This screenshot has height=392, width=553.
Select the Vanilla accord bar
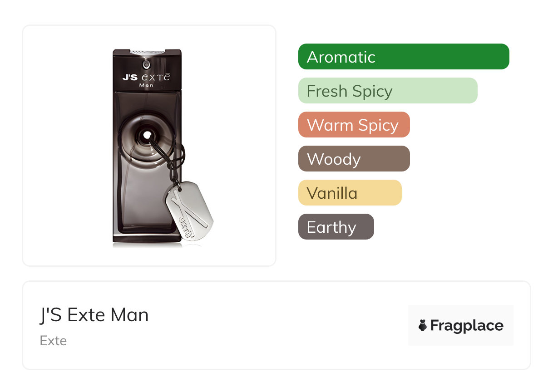coord(350,193)
